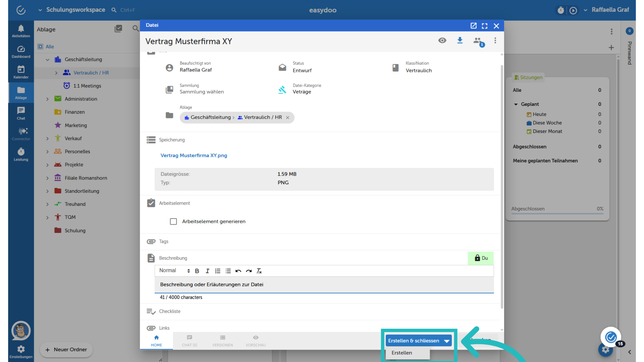Open the text style Normal dropdown
Screen dimensions: 644x362
tap(174, 270)
